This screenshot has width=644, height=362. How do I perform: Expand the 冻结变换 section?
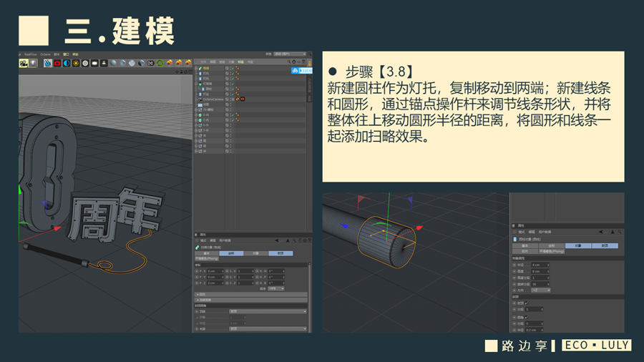(x=250, y=300)
